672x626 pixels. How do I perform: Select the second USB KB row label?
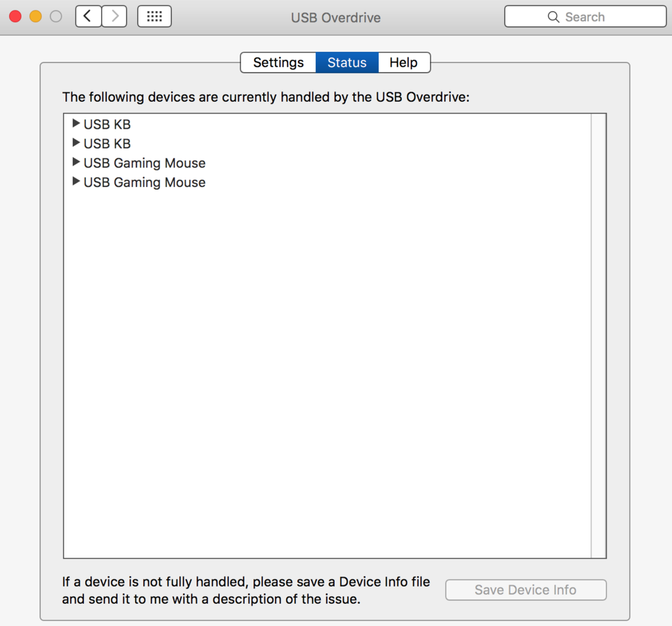coord(107,144)
